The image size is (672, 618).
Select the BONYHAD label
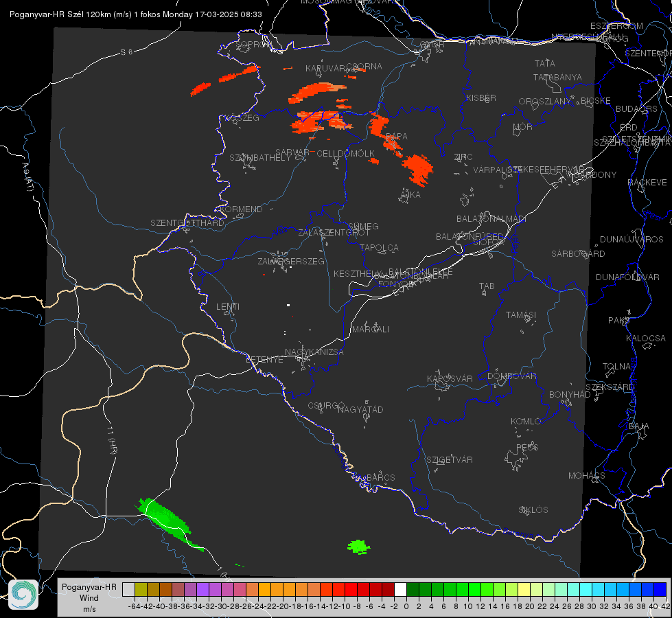570,395
